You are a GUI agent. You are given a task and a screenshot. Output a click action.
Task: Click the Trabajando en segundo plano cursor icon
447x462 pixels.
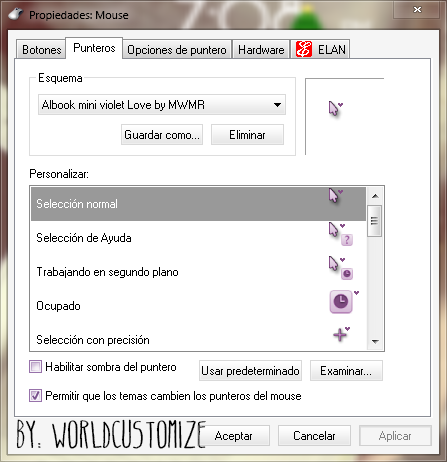point(341,268)
